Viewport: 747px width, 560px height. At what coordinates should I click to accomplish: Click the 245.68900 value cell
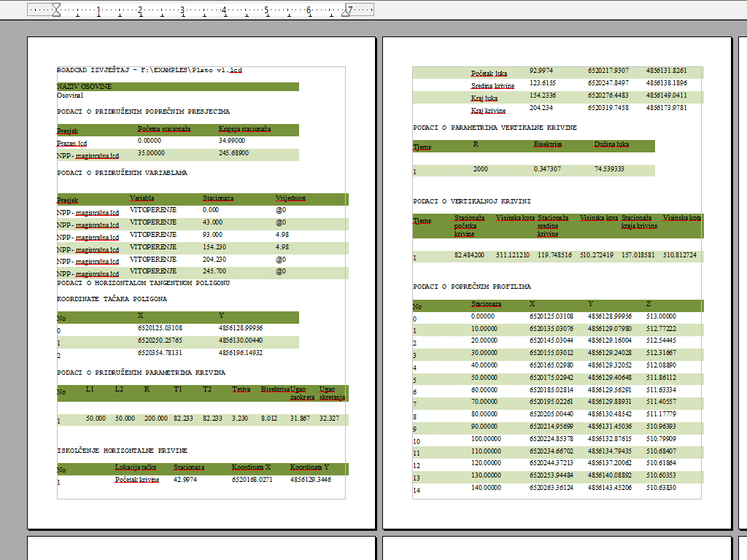233,154
